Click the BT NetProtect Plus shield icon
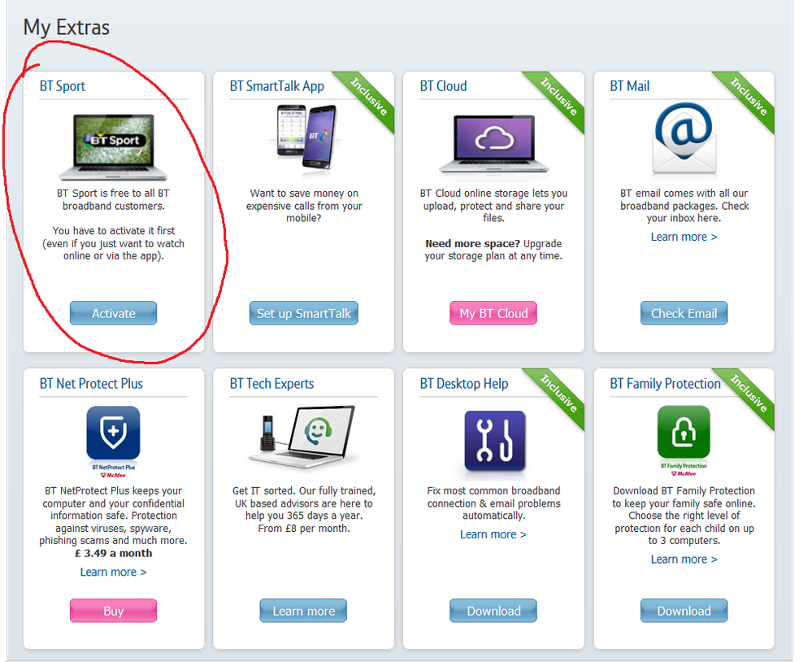 click(x=114, y=434)
